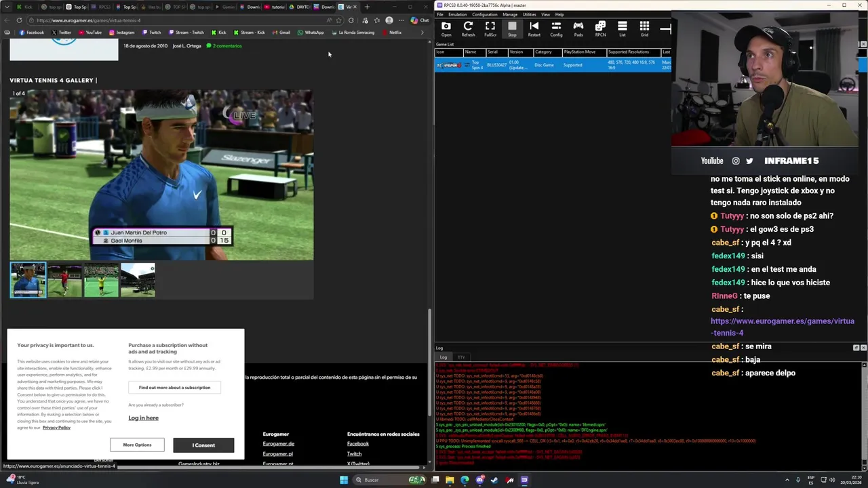The height and width of the screenshot is (488, 868).
Task: Open the RPCN settings icon
Action: [600, 28]
